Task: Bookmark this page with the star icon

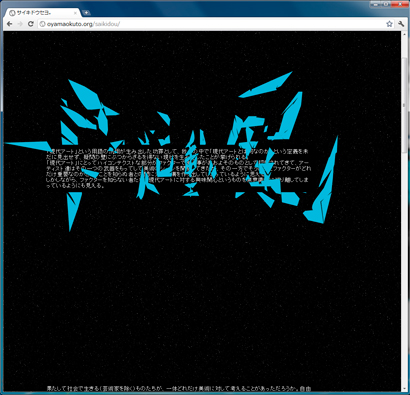Action: [389, 24]
